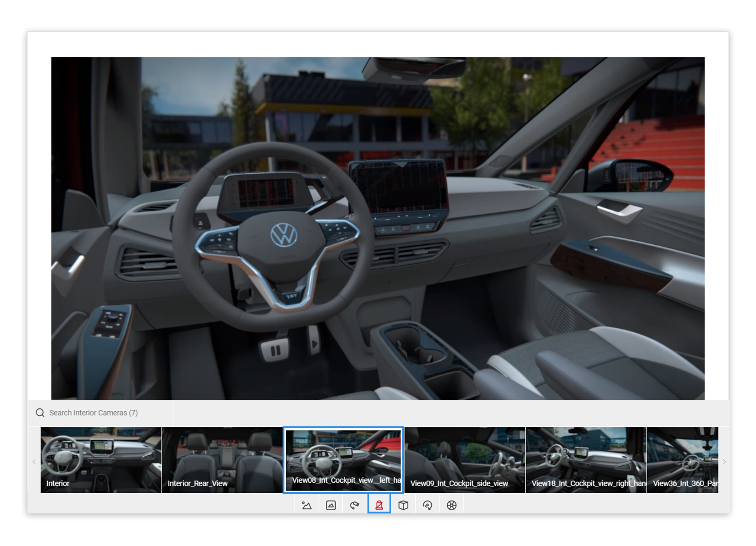Open the wheel rims icon
The width and height of the screenshot is (756, 546).
click(x=452, y=505)
